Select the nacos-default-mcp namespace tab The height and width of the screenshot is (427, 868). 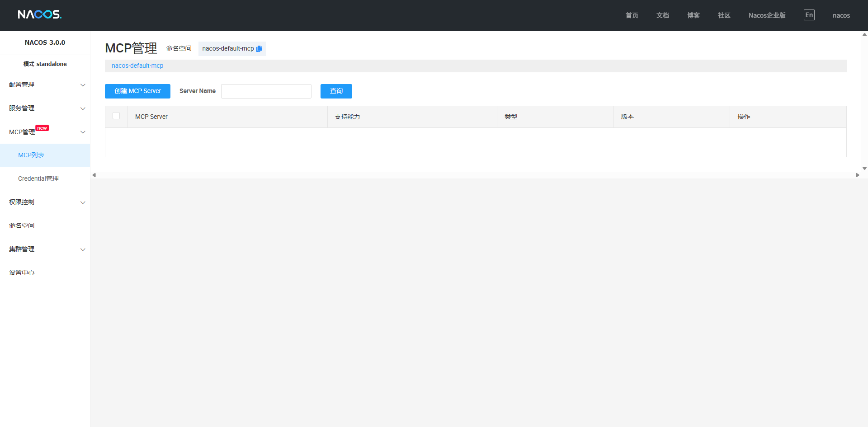pyautogui.click(x=137, y=66)
